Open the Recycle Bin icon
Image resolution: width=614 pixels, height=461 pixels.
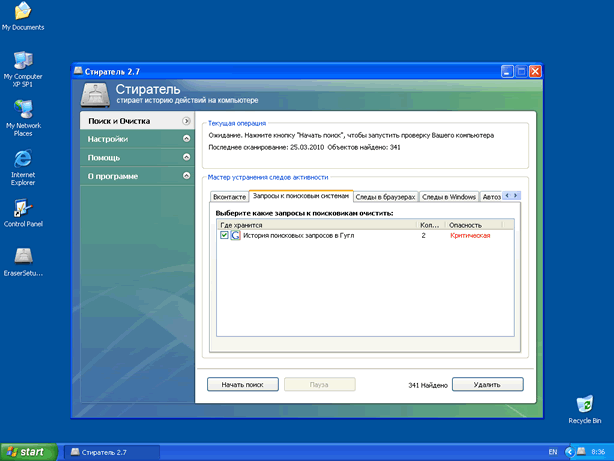(x=584, y=404)
